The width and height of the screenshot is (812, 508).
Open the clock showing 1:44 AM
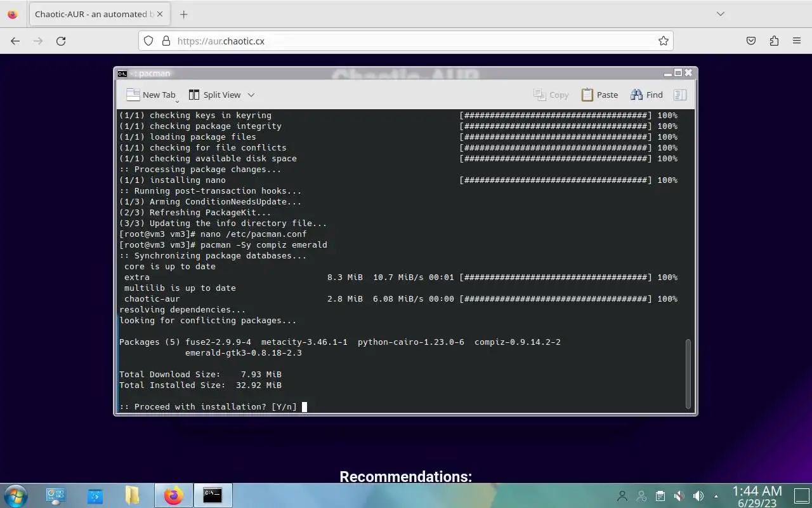(x=757, y=496)
